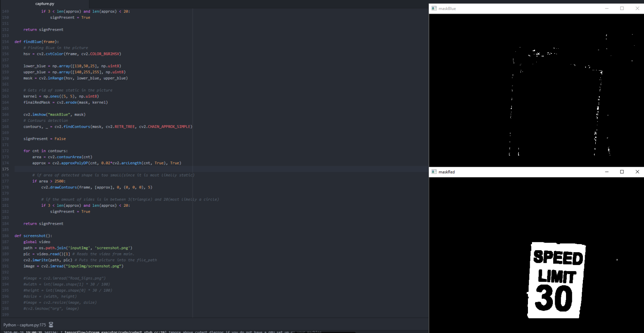This screenshot has width=644, height=333.
Task: Click the maskBlue window title text
Action: pos(447,8)
